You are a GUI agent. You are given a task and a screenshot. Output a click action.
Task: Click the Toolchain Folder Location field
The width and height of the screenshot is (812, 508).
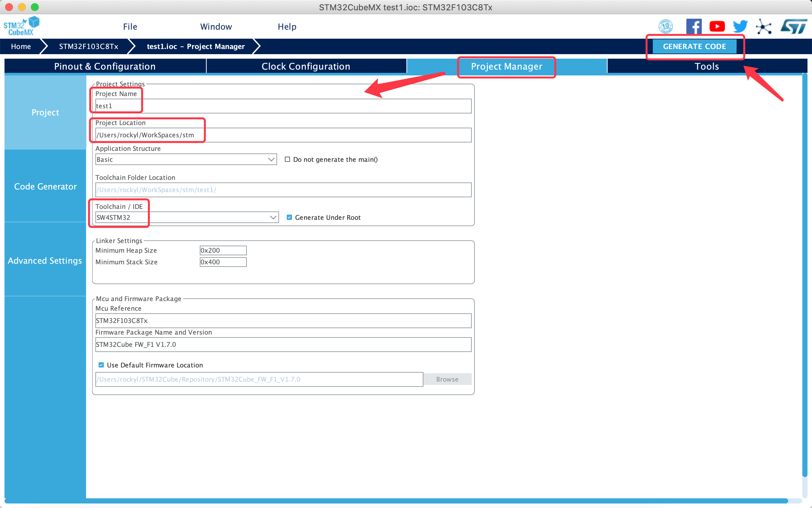pyautogui.click(x=284, y=190)
